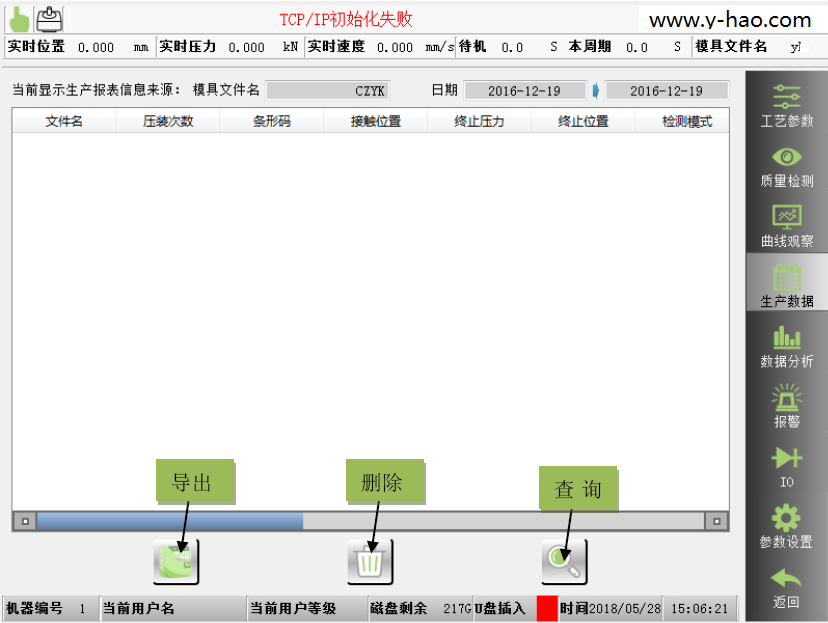The width and height of the screenshot is (828, 623).
Task: Click the horizontal scrollbar blue thumb
Action: coord(170,521)
